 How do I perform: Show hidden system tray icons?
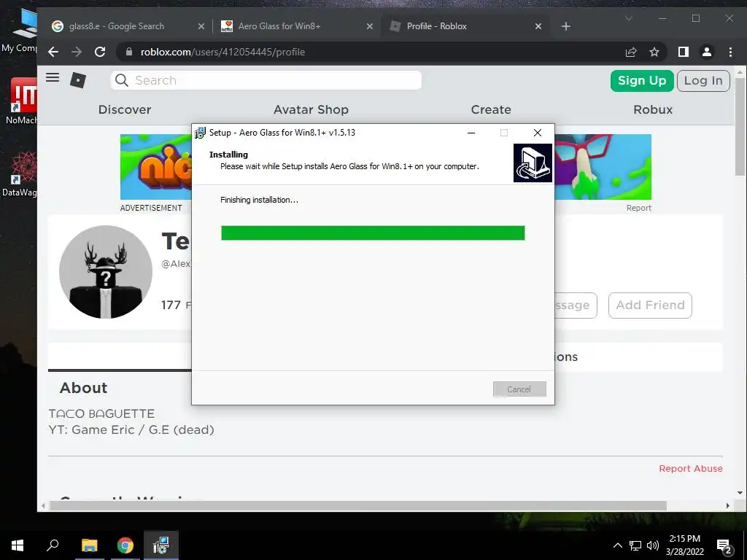pos(617,545)
